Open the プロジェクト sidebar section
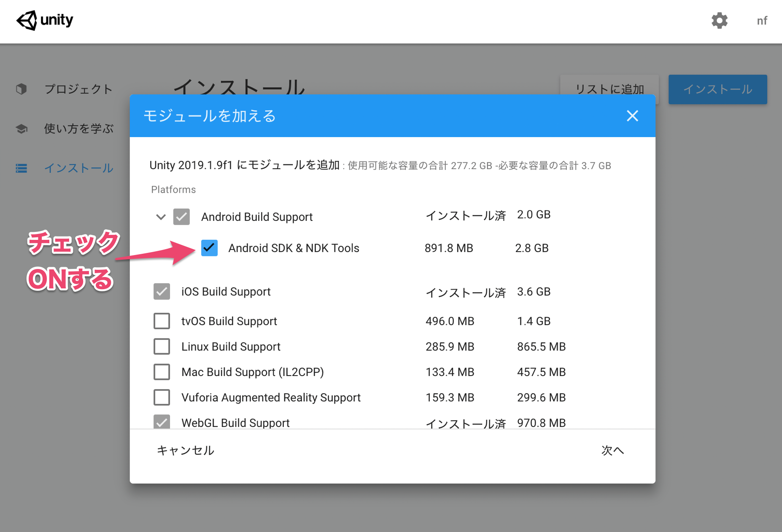This screenshot has height=532, width=782. 78,89
